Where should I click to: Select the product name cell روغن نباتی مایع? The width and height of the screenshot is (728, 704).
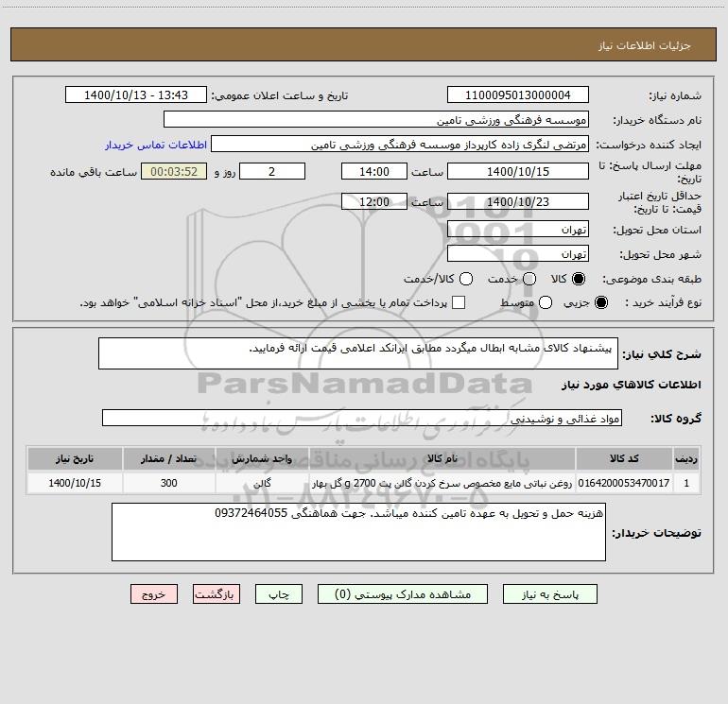442,483
